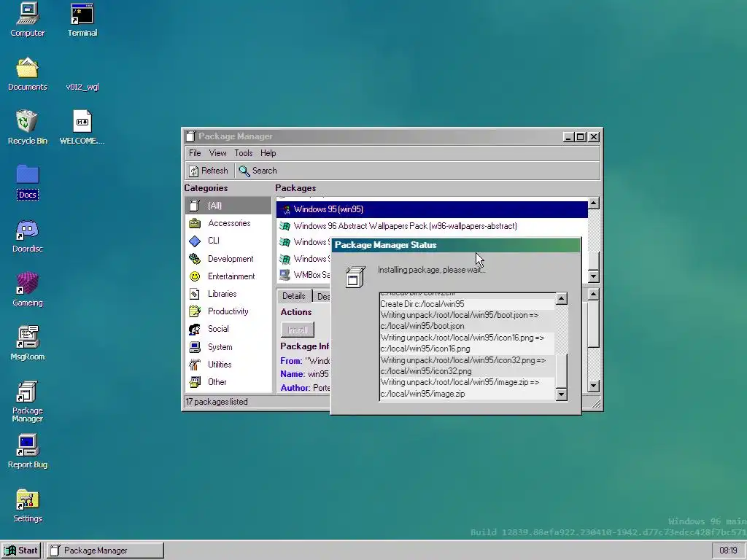Click Package Manager taskbar button

[x=105, y=551]
